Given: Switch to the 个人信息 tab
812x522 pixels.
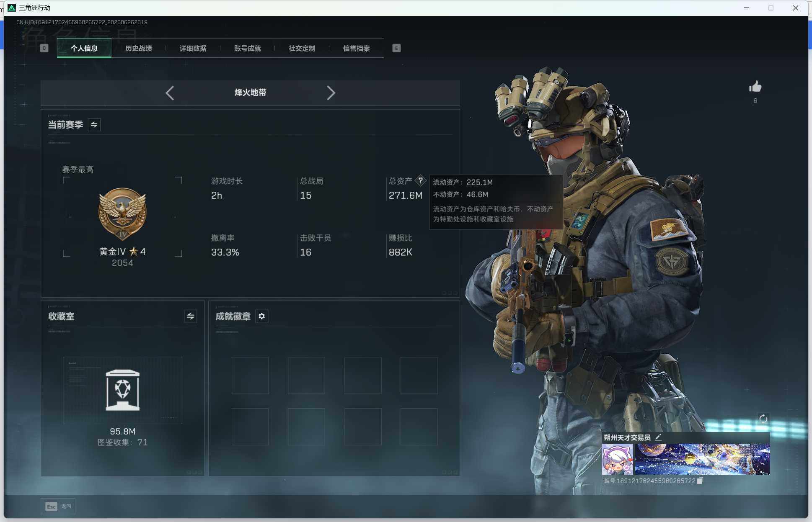Looking at the screenshot, I should 84,48.
